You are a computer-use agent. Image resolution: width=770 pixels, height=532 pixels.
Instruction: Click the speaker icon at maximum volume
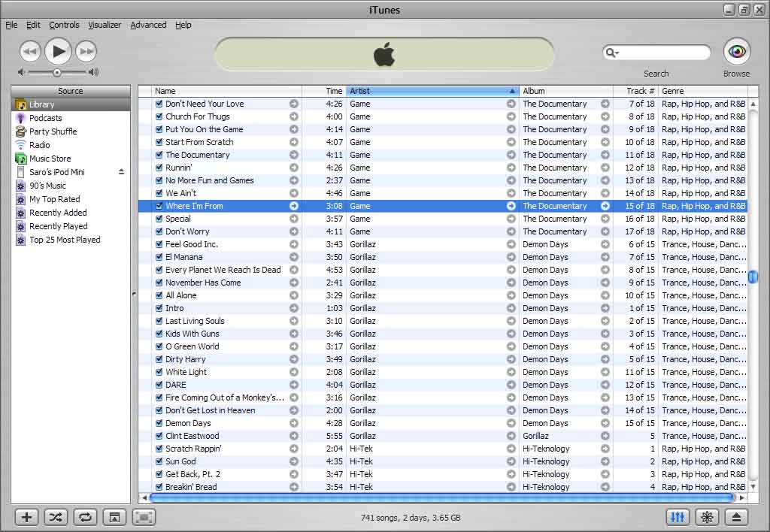93,72
